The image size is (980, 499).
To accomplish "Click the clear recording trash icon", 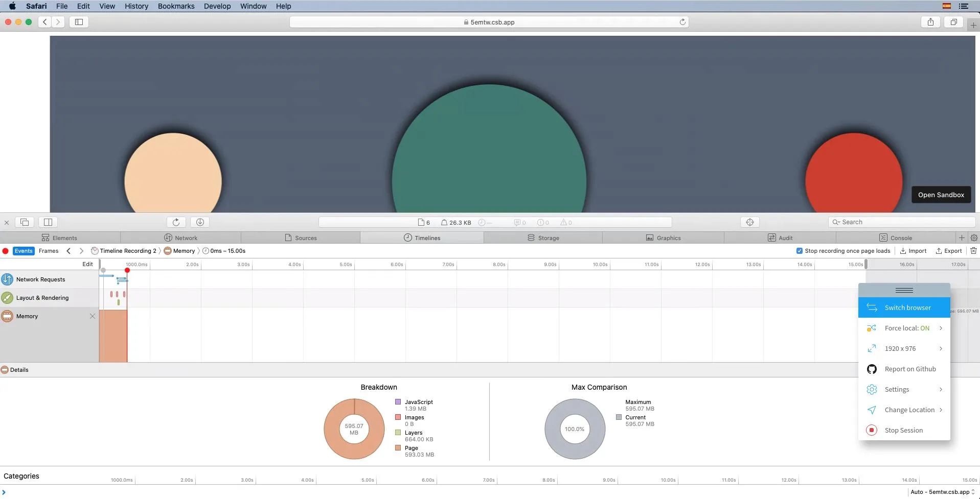I will click(973, 251).
